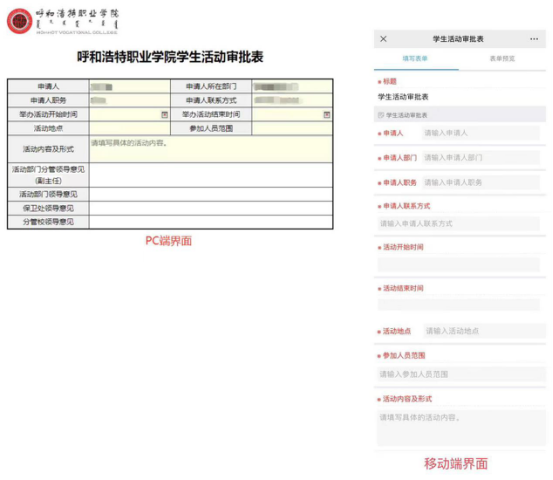Switch to 填写表单 tab
This screenshot has width=553, height=480.
(x=415, y=59)
